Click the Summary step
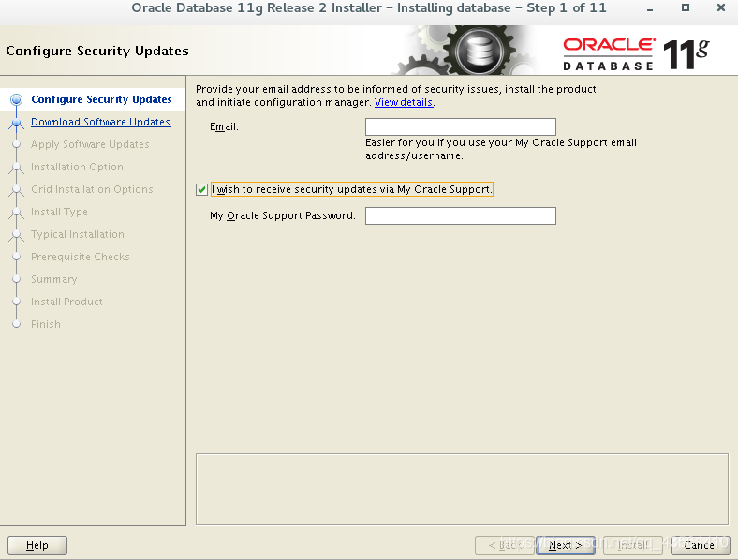Screen dimensions: 738x560 54,279
